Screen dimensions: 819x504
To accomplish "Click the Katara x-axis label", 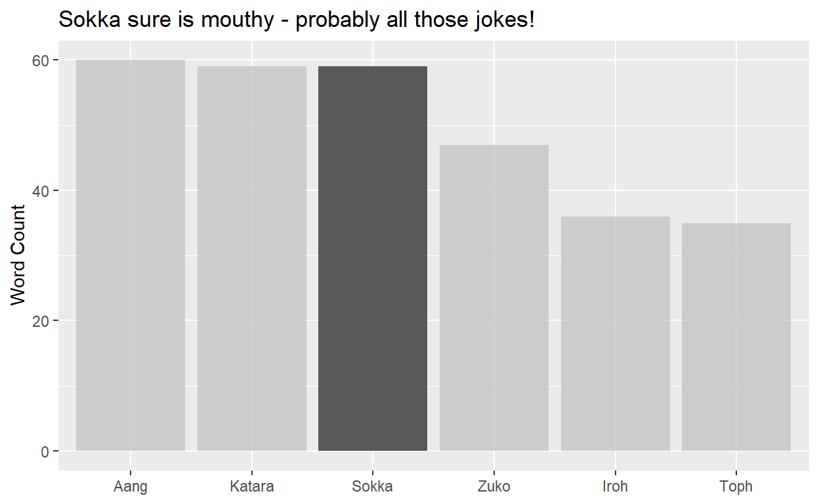I will point(252,487).
